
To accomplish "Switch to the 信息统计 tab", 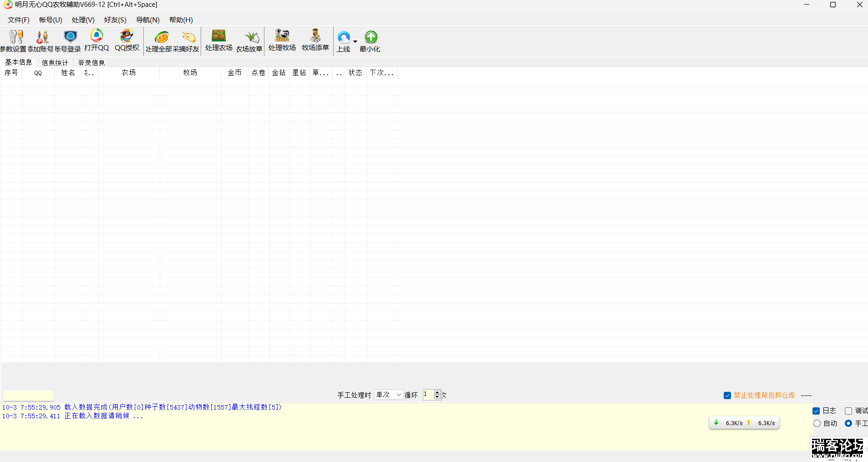I will pos(55,63).
